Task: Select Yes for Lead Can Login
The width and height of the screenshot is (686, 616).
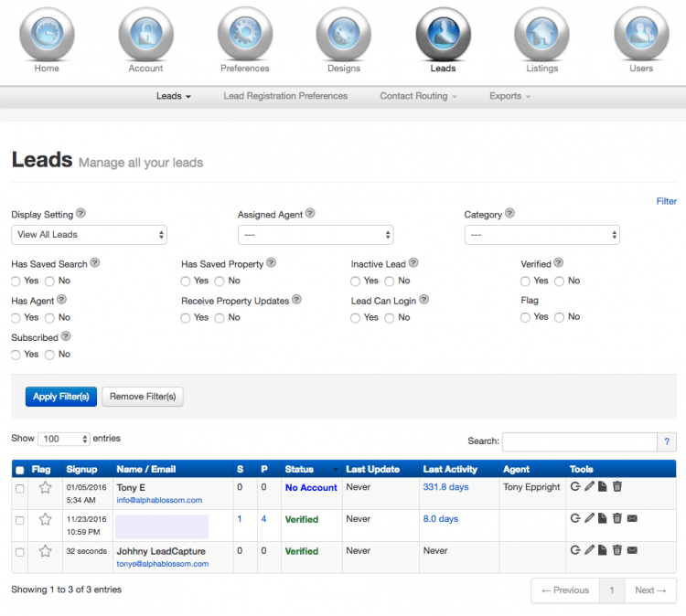Action: [x=355, y=318]
